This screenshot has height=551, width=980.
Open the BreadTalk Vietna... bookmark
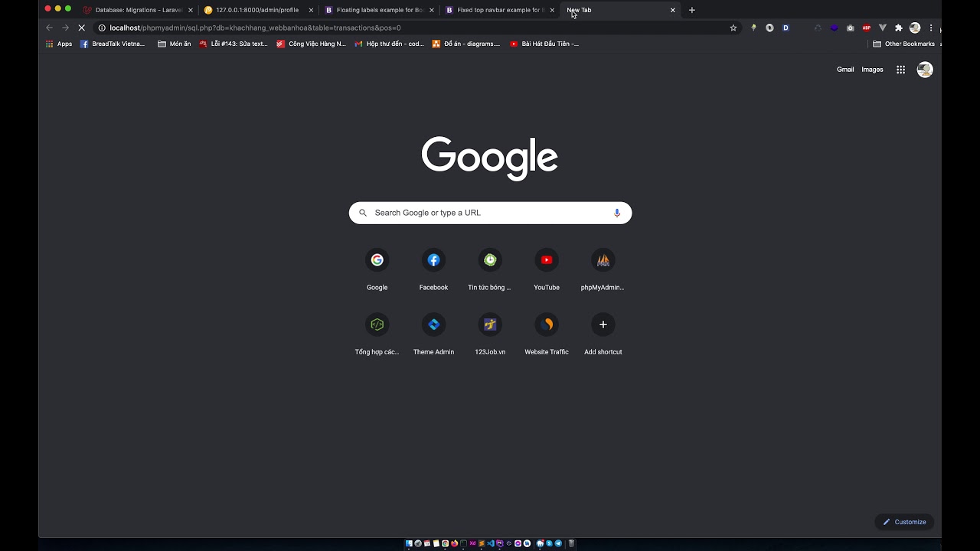click(113, 44)
